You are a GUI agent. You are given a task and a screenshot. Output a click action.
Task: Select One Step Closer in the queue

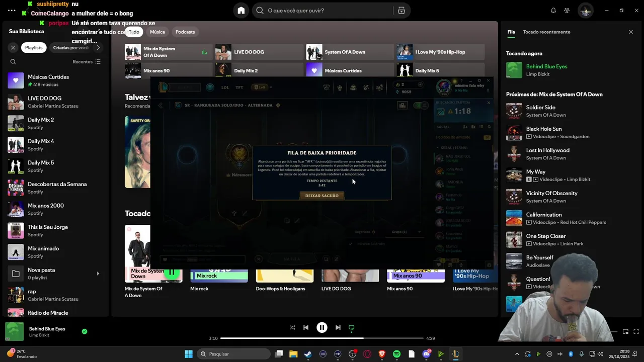pyautogui.click(x=571, y=240)
